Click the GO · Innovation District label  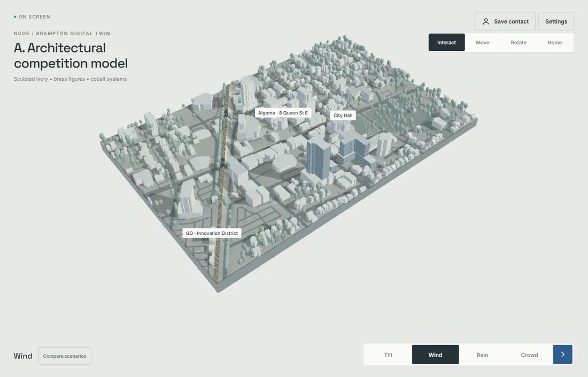[212, 233]
